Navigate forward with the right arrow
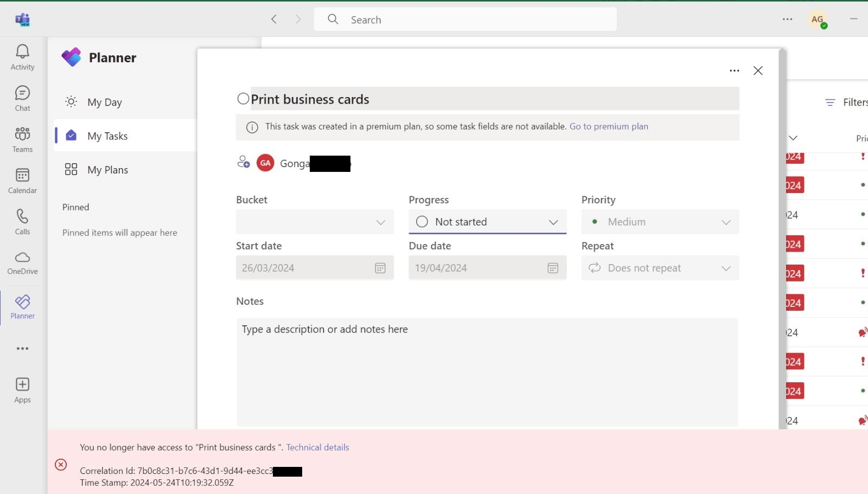This screenshot has width=868, height=494. (x=298, y=20)
